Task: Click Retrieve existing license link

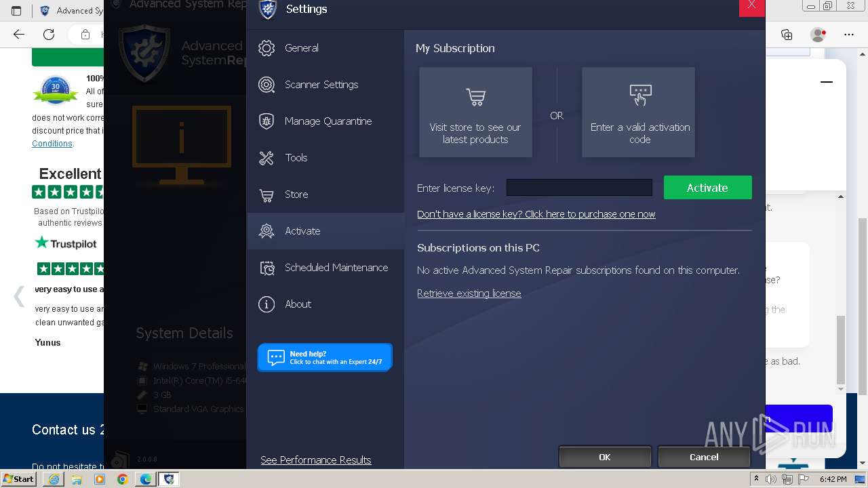Action: pyautogui.click(x=469, y=293)
